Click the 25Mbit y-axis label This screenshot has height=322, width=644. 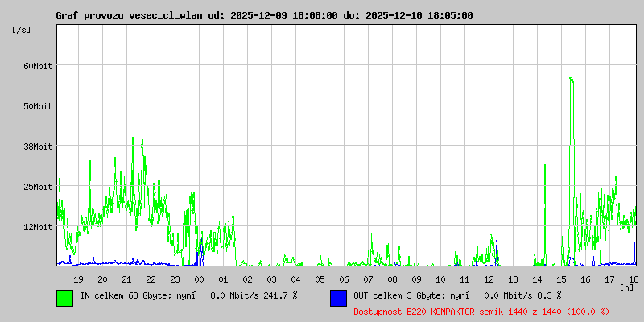coord(39,186)
